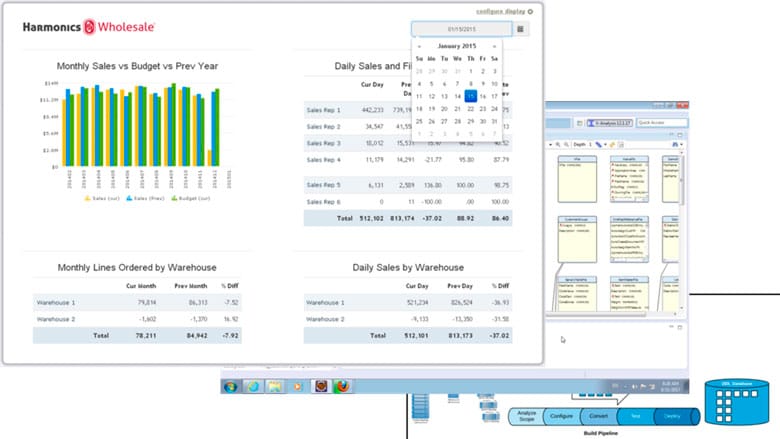
Task: Go to next month in date picker
Action: pos(495,46)
